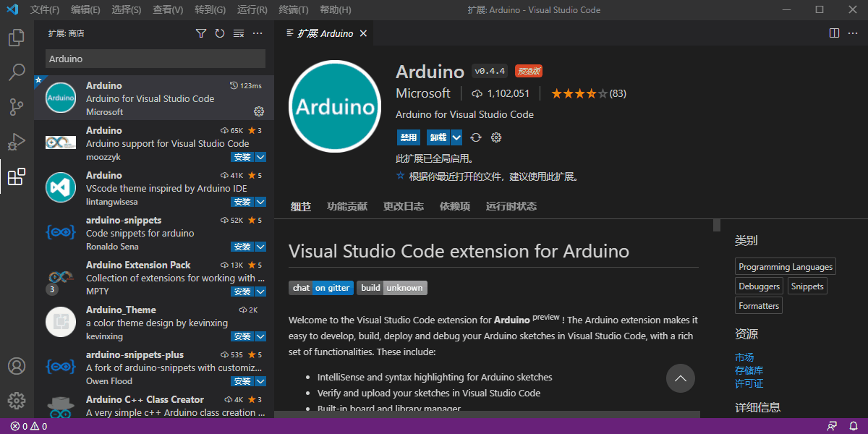Click the scroll-to-top arrow button
Image resolution: width=868 pixels, height=434 pixels.
pyautogui.click(x=680, y=378)
